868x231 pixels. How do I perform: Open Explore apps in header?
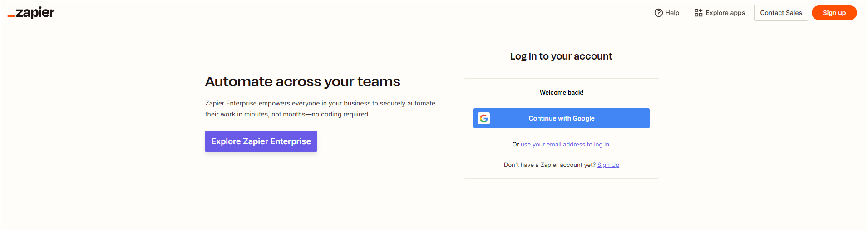point(720,13)
